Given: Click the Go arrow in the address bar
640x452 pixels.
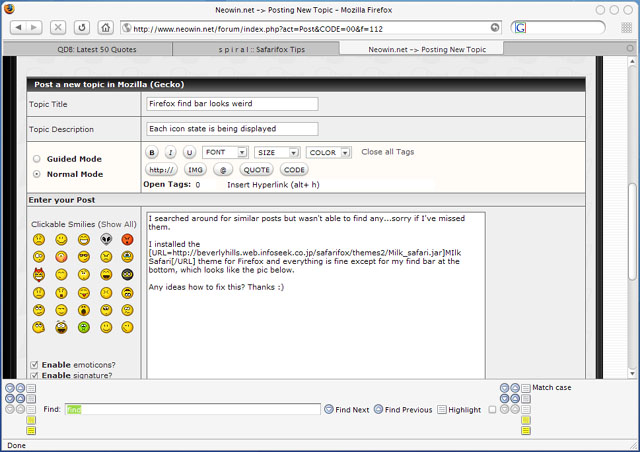Looking at the screenshot, I should point(495,27).
